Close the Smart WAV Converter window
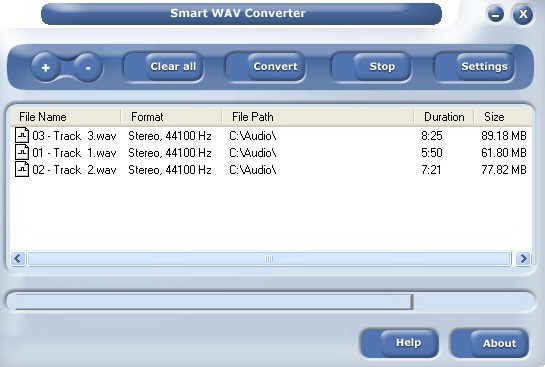The width and height of the screenshot is (545, 367). click(x=523, y=15)
